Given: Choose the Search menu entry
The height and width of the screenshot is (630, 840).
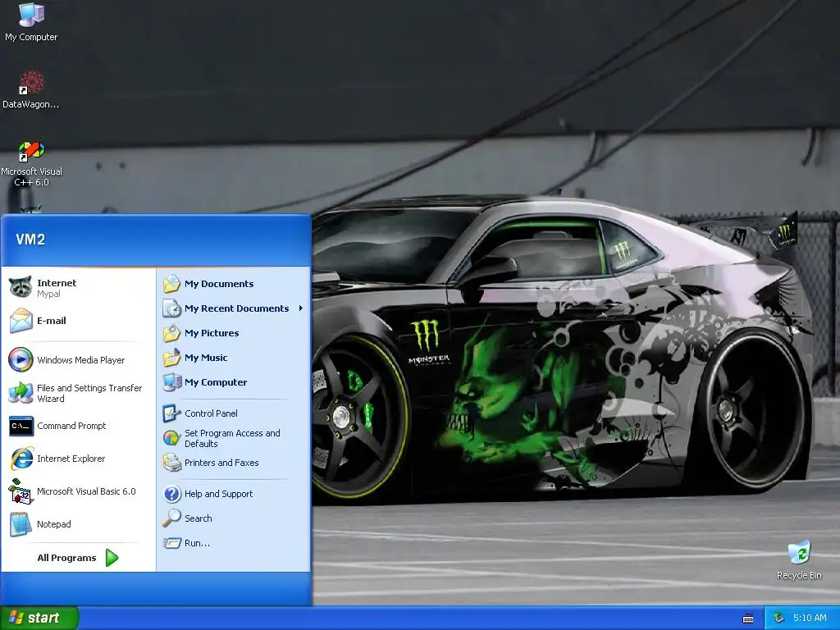Looking at the screenshot, I should pos(233,518).
